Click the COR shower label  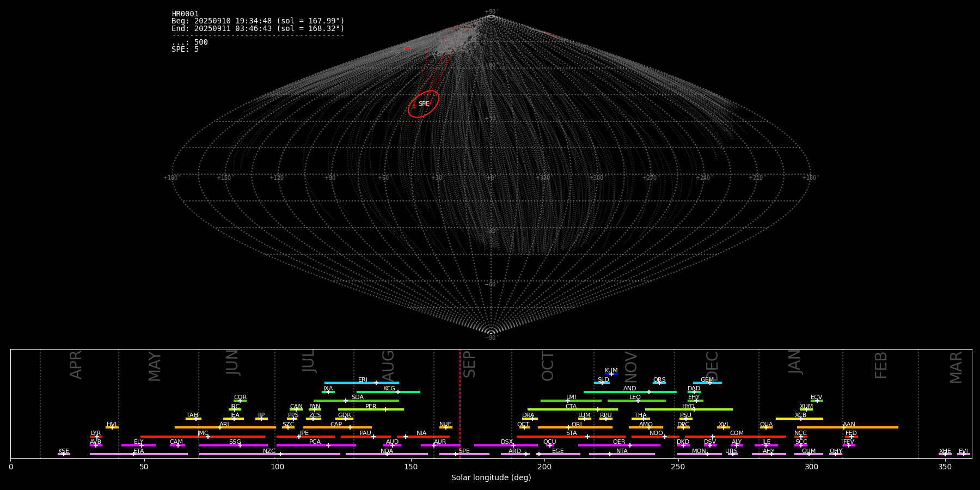(240, 397)
